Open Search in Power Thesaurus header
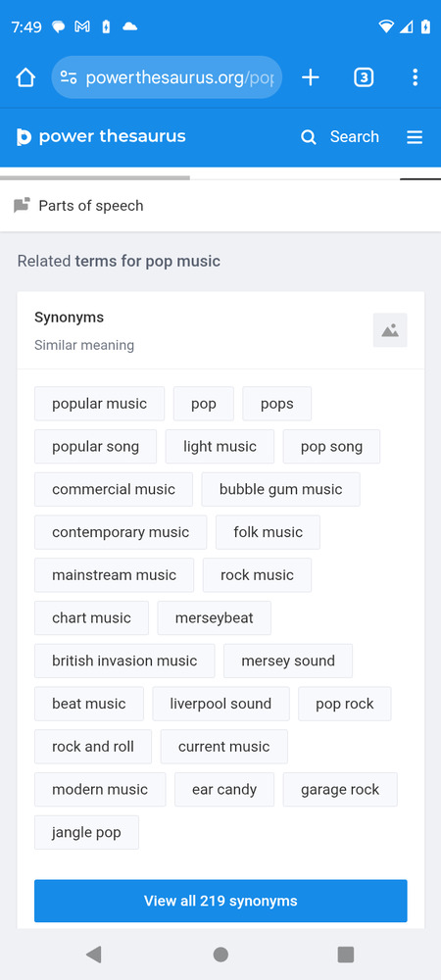This screenshot has width=441, height=980. point(340,137)
